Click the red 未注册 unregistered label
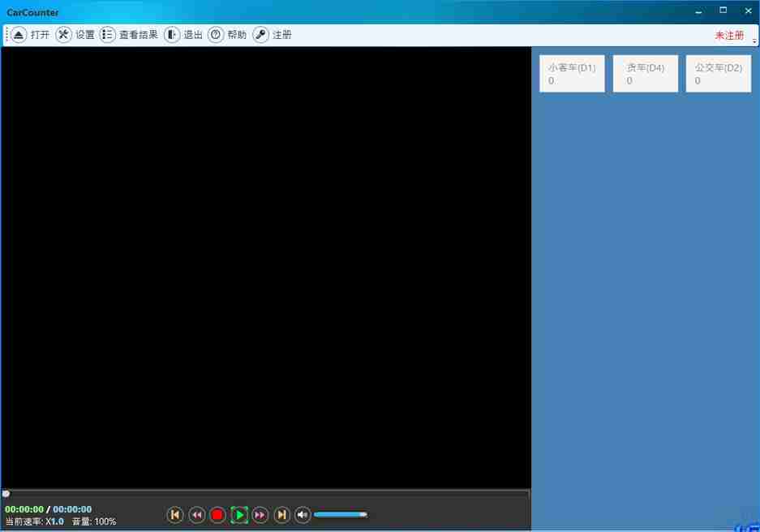The image size is (760, 532). pyautogui.click(x=728, y=36)
